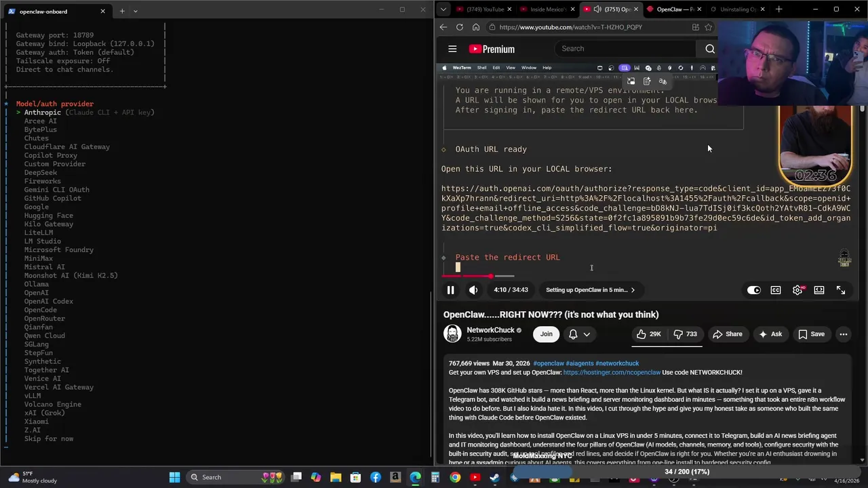Click the YouTube search magnifier button
Viewport: 868px width, 488px height.
pyautogui.click(x=710, y=49)
